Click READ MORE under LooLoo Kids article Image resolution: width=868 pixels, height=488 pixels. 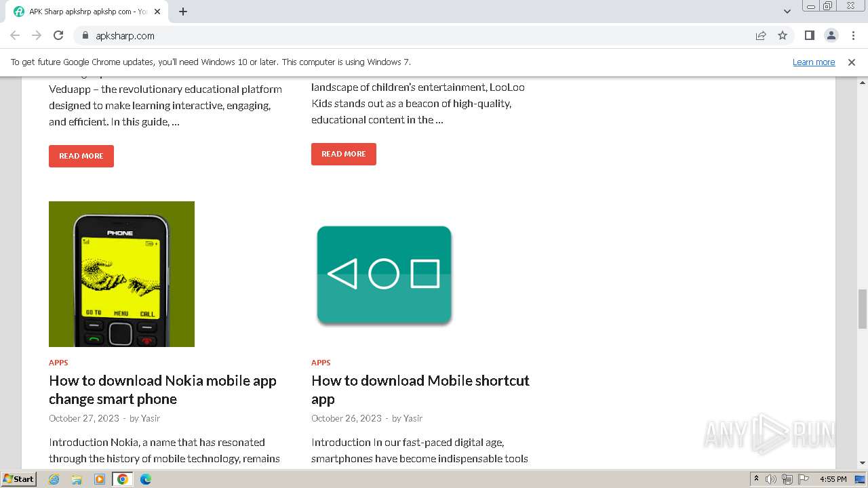pyautogui.click(x=344, y=154)
